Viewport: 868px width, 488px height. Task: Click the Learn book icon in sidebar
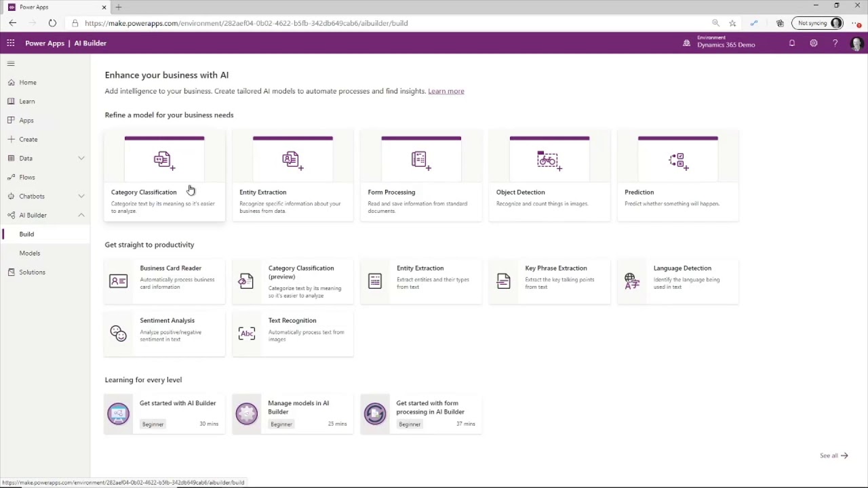tap(11, 102)
